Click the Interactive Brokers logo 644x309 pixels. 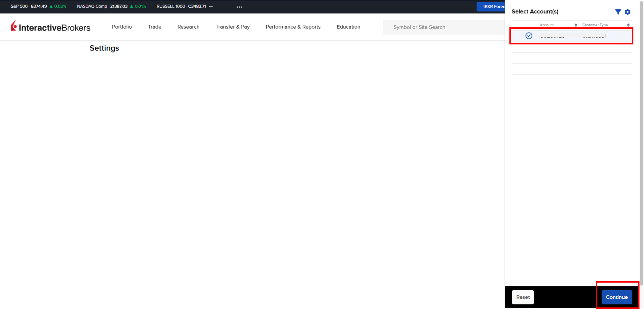[x=51, y=27]
